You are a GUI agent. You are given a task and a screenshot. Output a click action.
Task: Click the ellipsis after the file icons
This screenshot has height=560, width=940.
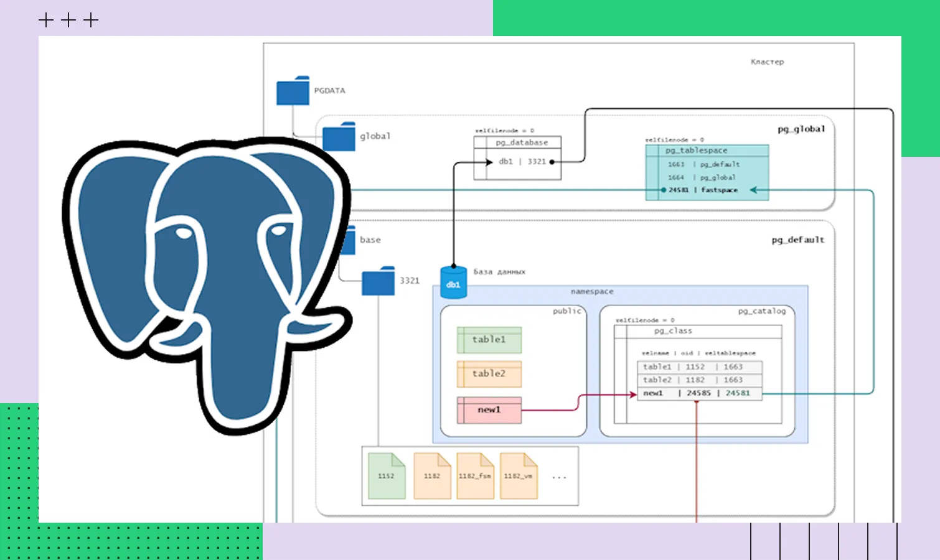pyautogui.click(x=559, y=477)
